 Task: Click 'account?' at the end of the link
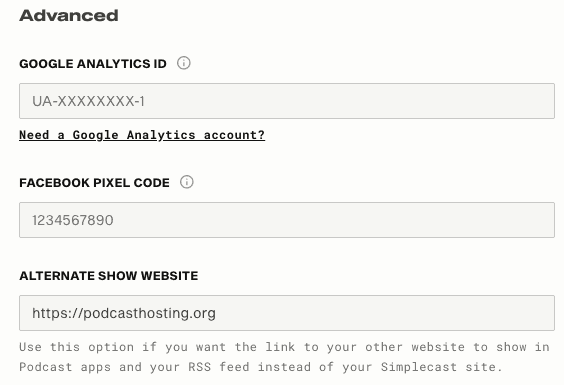[234, 135]
